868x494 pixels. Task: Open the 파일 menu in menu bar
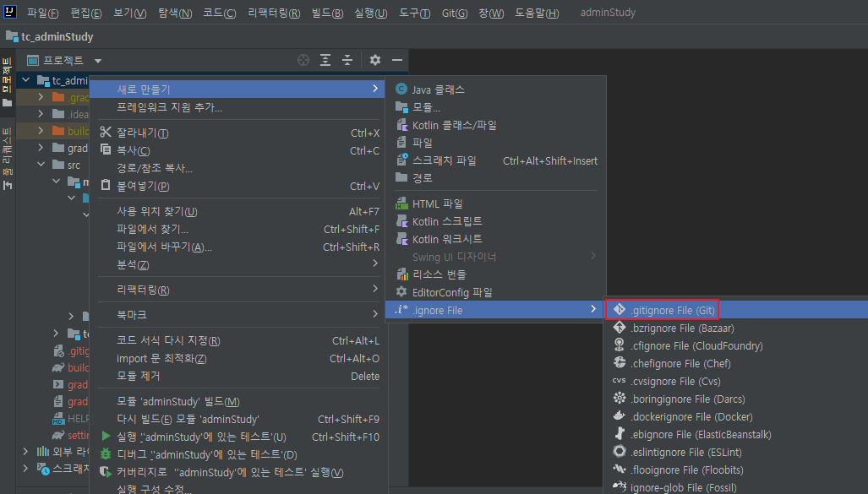[42, 13]
